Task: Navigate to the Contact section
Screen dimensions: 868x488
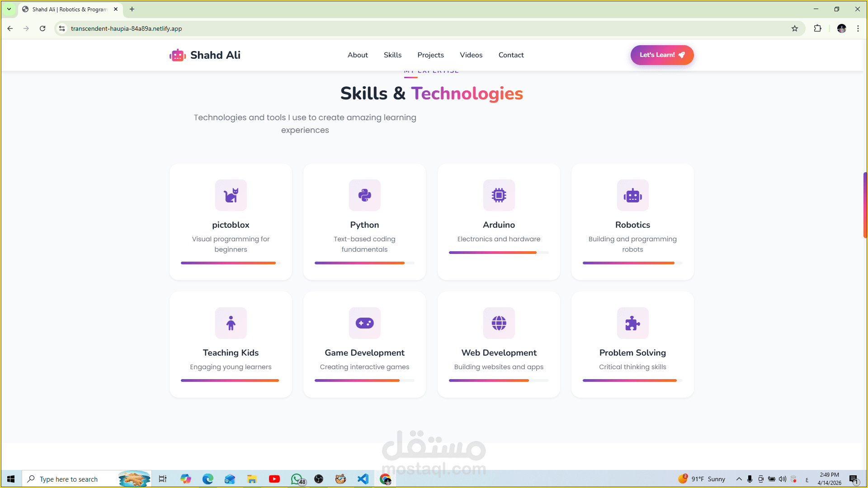Action: coord(511,55)
